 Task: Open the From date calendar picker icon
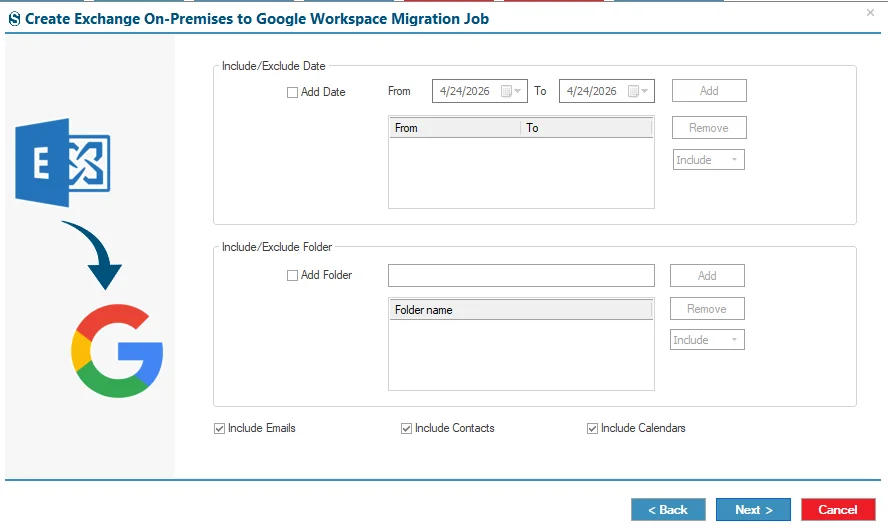click(511, 91)
